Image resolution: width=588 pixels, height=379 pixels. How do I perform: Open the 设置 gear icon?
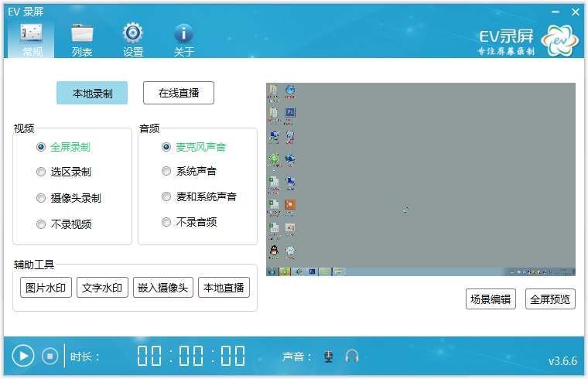(133, 34)
